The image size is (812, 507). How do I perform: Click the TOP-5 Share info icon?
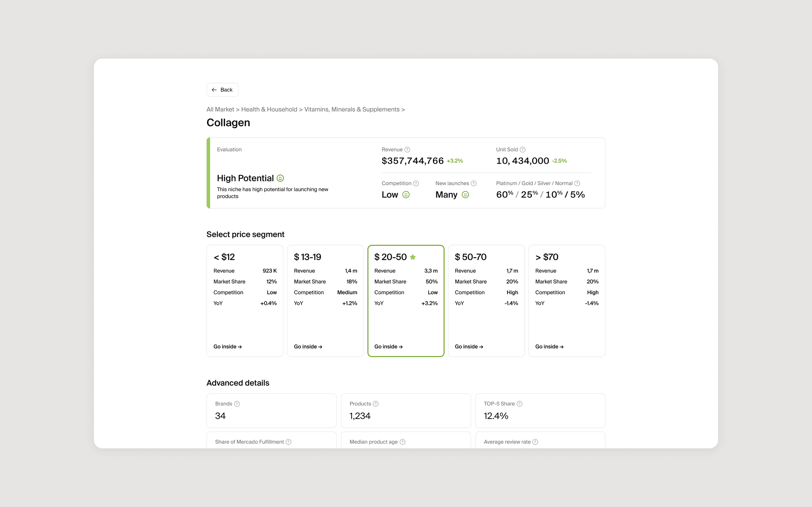[x=519, y=404]
